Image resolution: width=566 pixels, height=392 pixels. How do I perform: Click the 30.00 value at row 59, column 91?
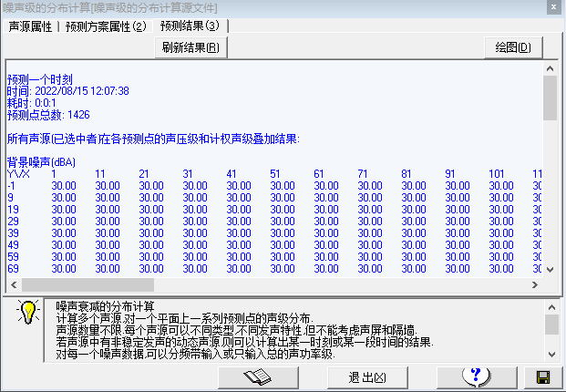(x=458, y=257)
